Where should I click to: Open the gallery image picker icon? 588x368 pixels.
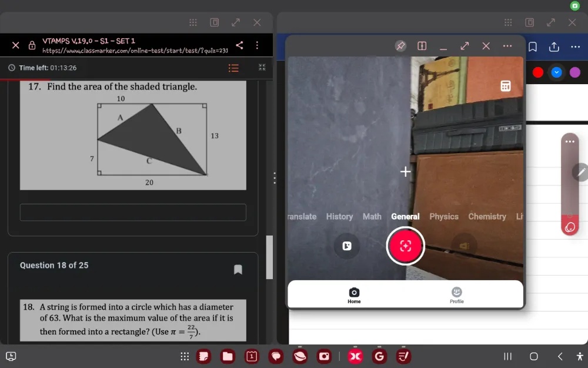(347, 246)
